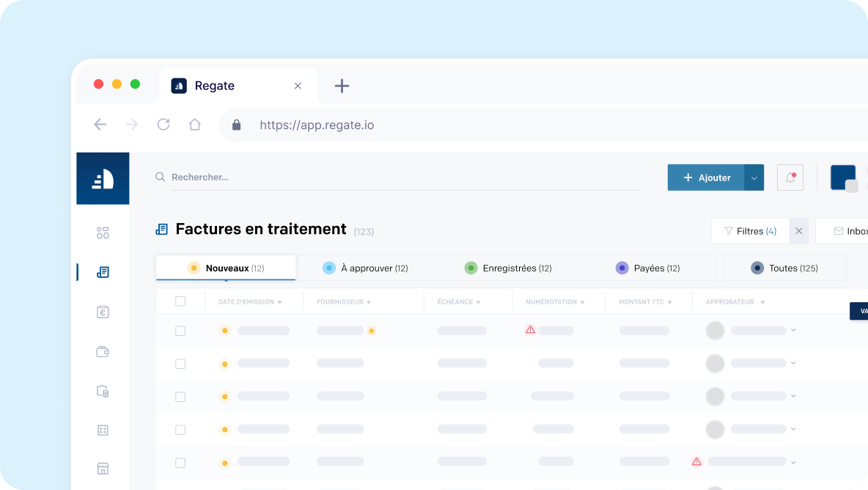Select the invoices icon in sidebar
The height and width of the screenshot is (490, 868).
pyautogui.click(x=103, y=272)
